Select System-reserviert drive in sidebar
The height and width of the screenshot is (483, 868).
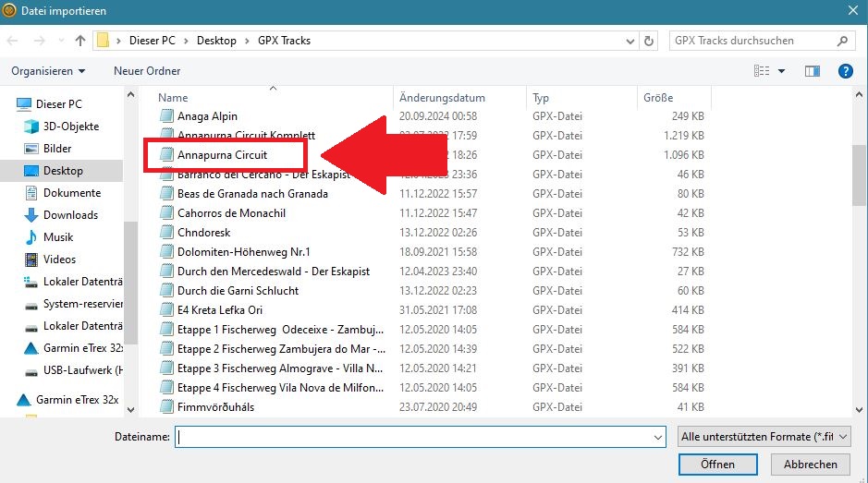pos(82,304)
